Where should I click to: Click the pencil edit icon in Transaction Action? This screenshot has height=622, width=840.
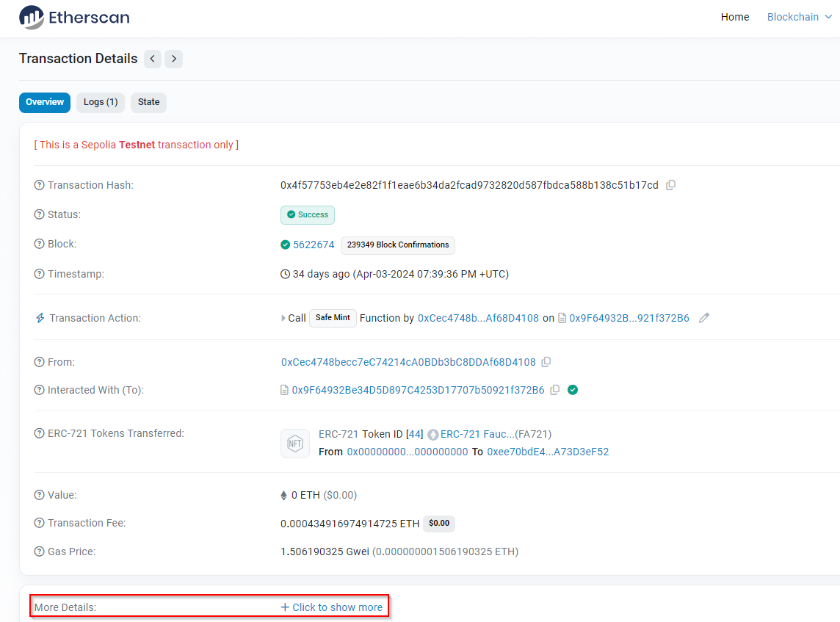704,318
